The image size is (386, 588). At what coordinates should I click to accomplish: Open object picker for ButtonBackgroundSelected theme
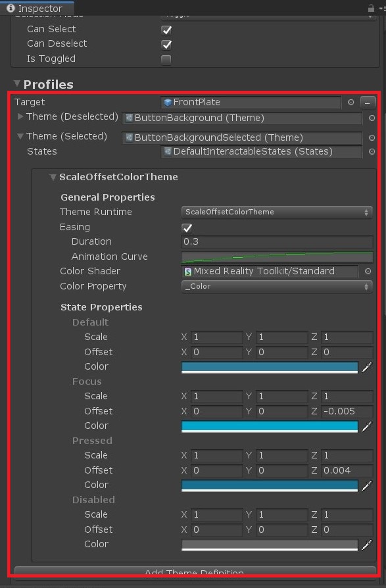point(372,137)
